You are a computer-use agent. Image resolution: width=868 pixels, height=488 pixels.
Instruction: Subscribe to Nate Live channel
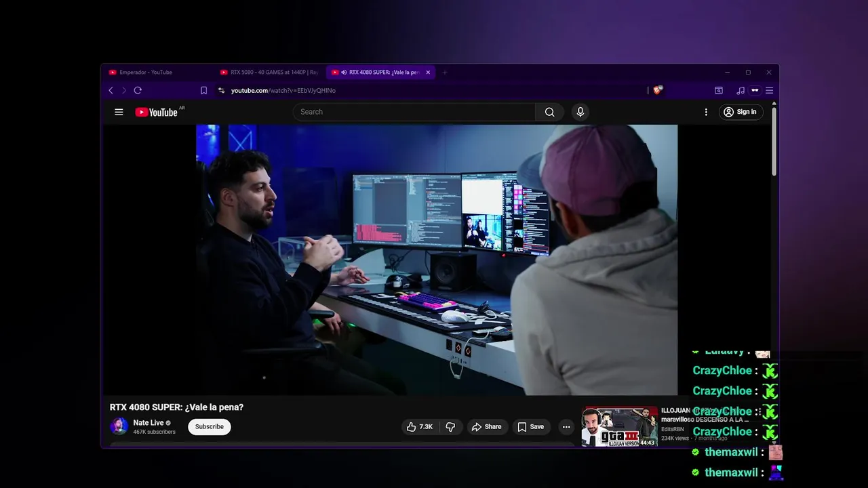coord(210,427)
